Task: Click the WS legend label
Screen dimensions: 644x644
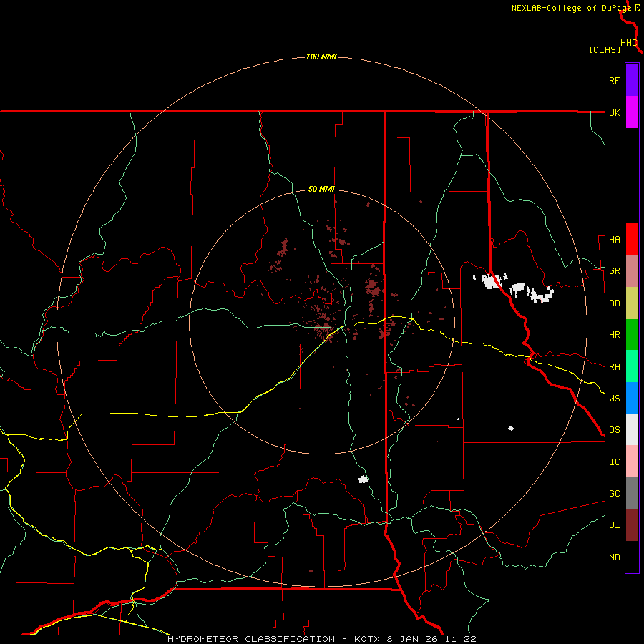Action: pyautogui.click(x=614, y=399)
